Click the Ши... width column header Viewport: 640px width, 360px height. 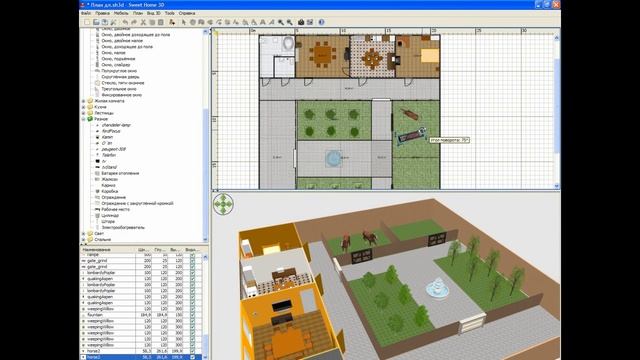143,249
